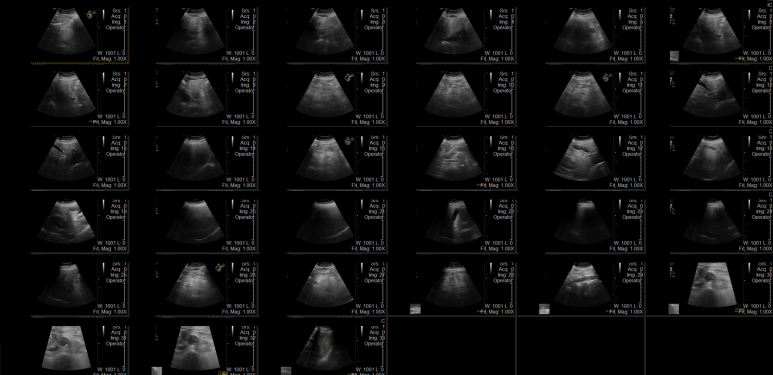Image resolution: width=773 pixels, height=375 pixels.
Task: Select ultrasound thumbnail Img 25
Action: pos(67,284)
